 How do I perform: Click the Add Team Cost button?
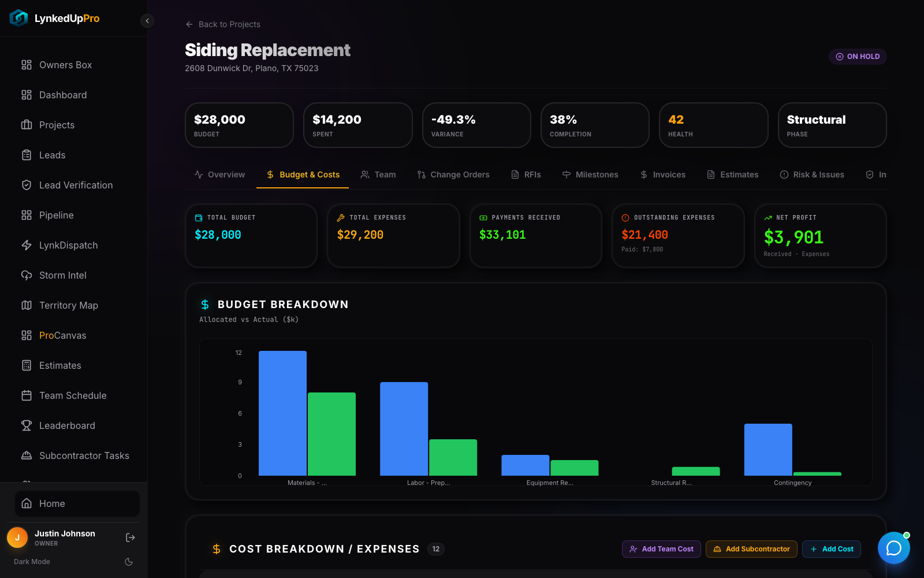[x=661, y=549]
